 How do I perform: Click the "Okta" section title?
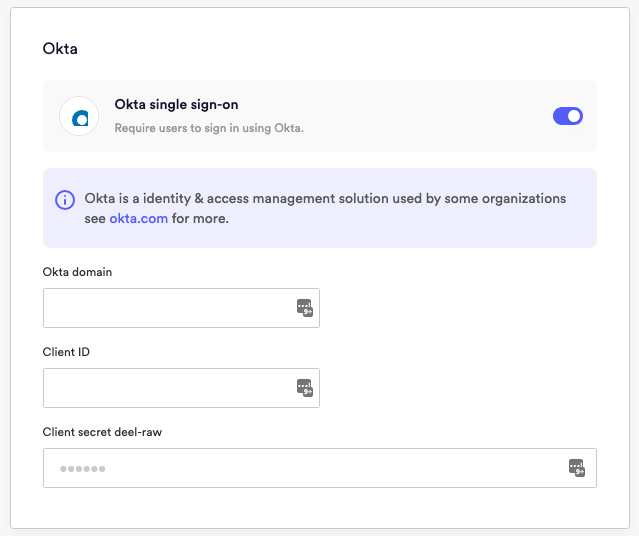pyautogui.click(x=60, y=49)
